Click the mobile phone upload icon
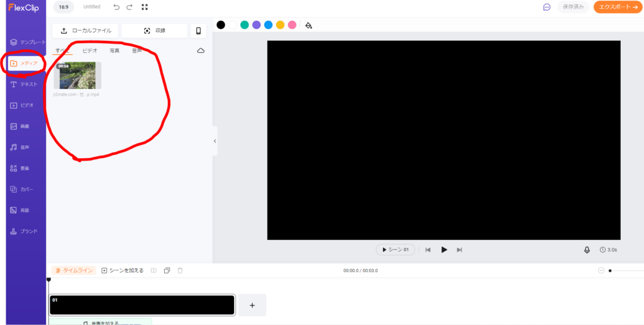The height and width of the screenshot is (325, 644). point(199,31)
